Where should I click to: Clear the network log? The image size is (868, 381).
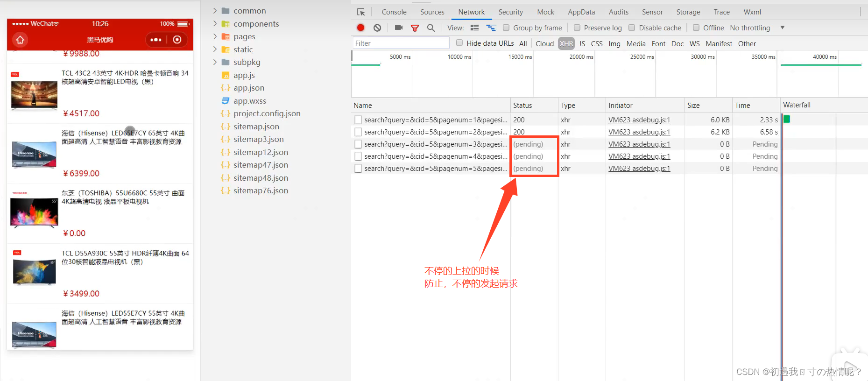[x=377, y=28]
